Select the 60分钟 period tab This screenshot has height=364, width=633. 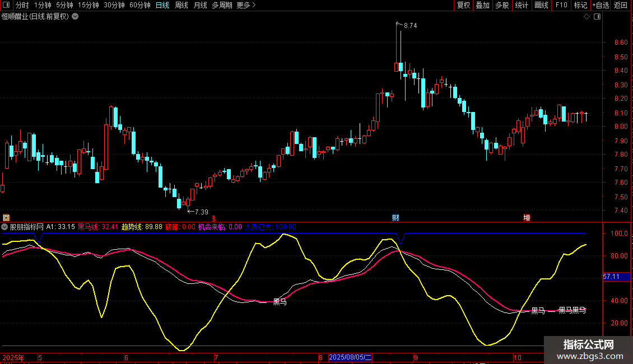tap(140, 6)
